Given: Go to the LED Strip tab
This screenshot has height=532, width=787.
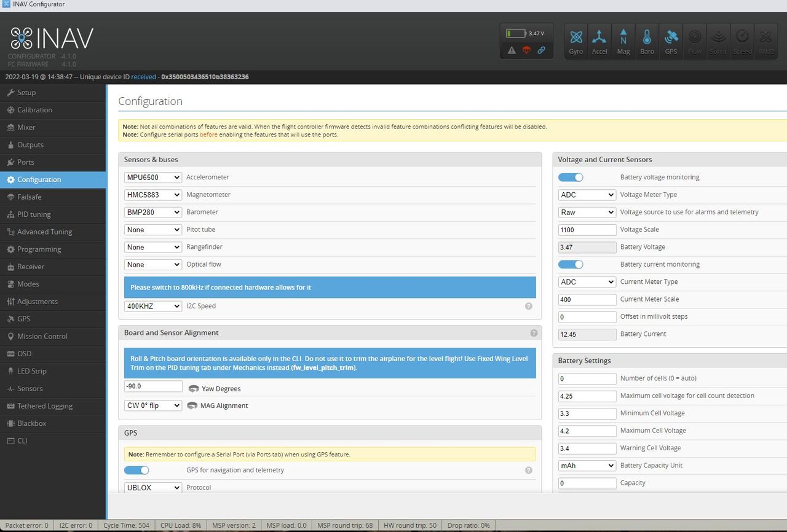Looking at the screenshot, I should tap(53, 371).
